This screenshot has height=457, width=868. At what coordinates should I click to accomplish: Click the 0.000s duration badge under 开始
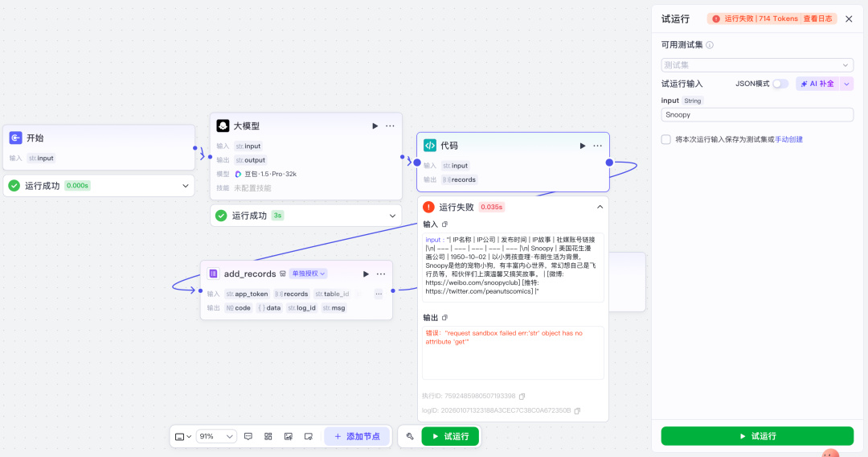(x=77, y=186)
